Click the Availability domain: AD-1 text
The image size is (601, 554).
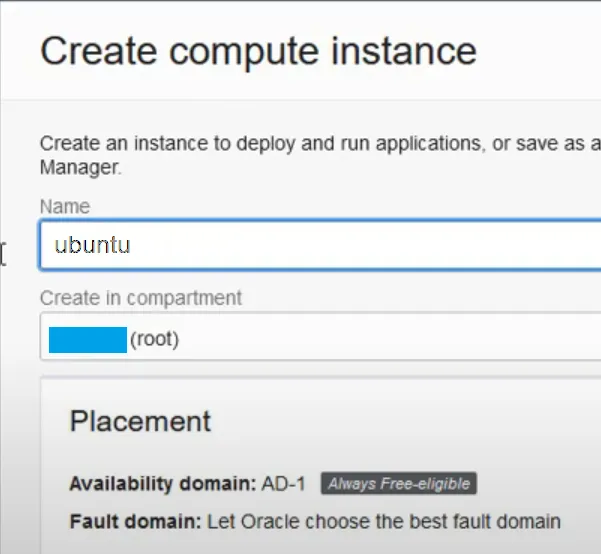(x=187, y=483)
